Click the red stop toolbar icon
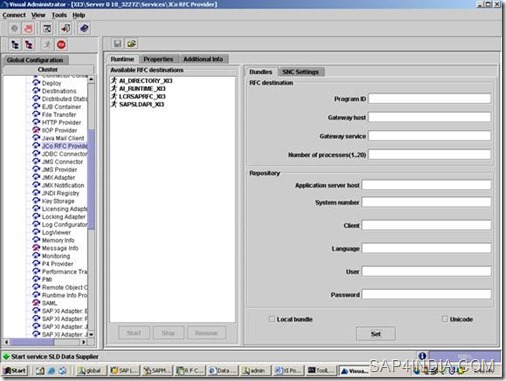 pos(61,45)
